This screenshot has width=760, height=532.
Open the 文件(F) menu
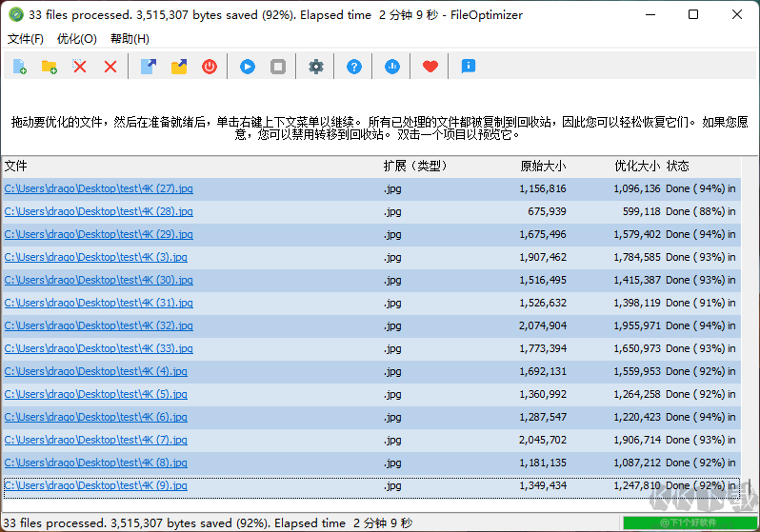[x=26, y=39]
